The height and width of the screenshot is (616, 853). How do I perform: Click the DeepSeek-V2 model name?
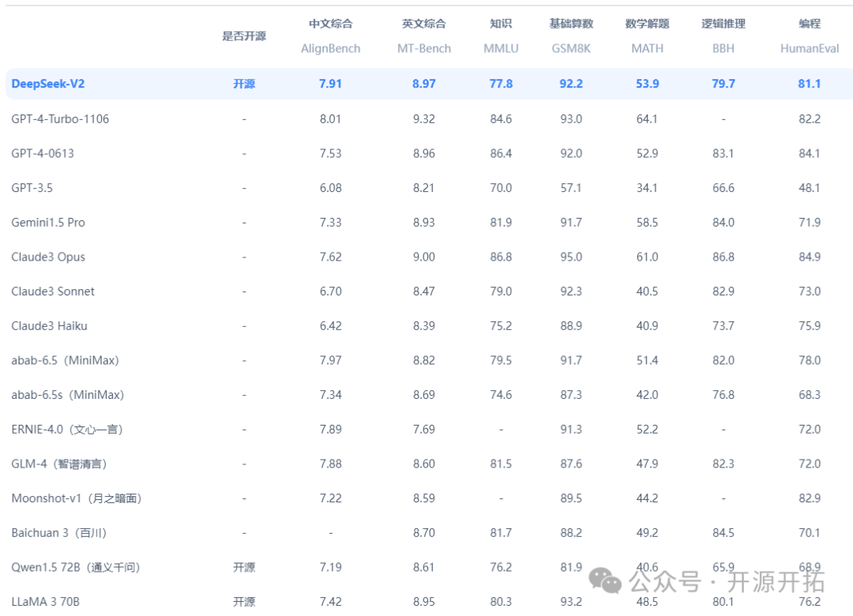tap(48, 84)
